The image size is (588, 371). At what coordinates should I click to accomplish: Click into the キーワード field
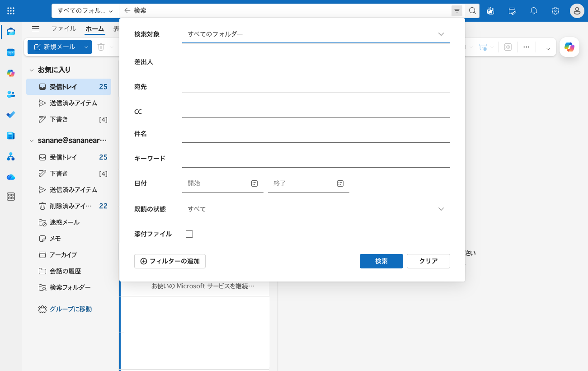click(316, 161)
